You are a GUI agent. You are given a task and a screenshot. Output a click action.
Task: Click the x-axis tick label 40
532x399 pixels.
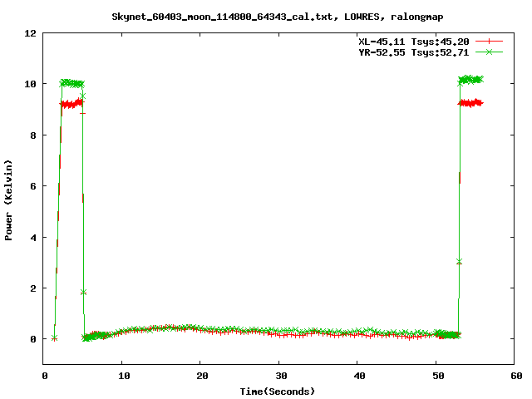click(x=359, y=376)
